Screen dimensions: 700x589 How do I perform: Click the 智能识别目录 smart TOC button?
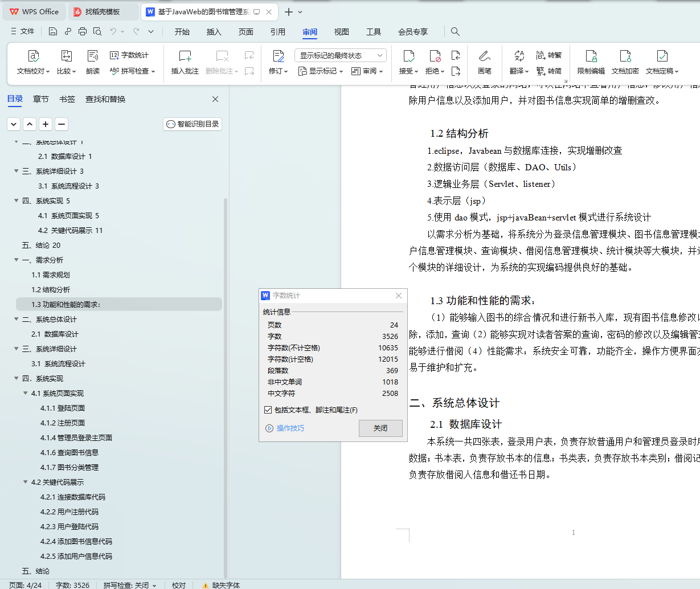(193, 124)
